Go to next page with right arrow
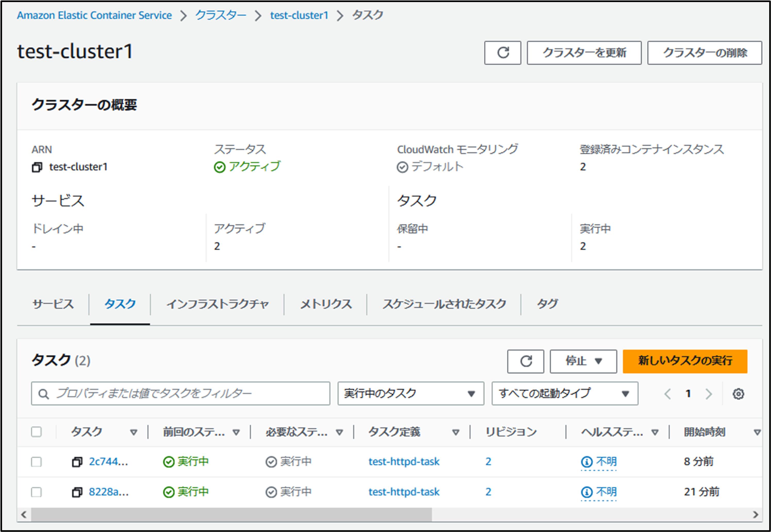The image size is (771, 532). pos(709,394)
